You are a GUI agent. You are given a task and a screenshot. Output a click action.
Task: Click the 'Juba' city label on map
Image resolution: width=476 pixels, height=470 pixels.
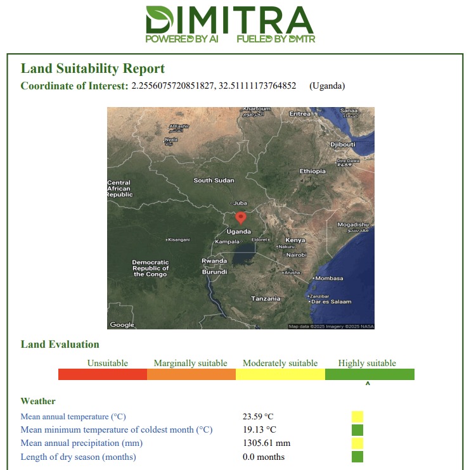coord(240,203)
